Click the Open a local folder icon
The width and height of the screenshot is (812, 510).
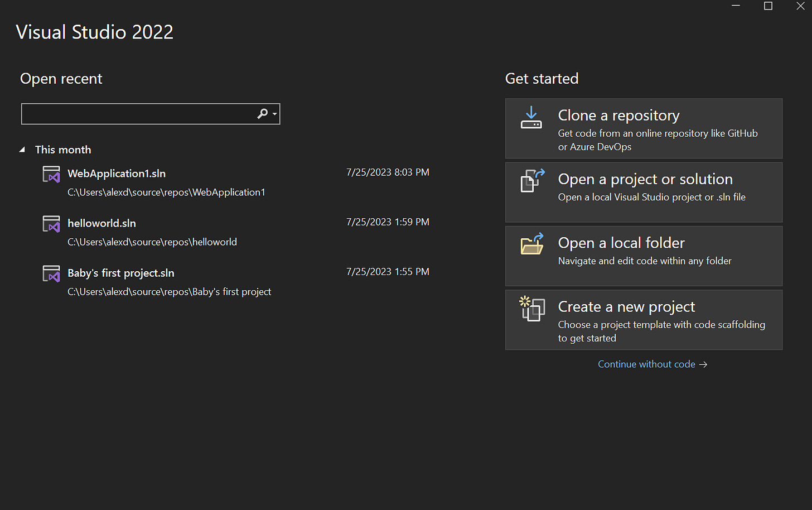(x=532, y=244)
